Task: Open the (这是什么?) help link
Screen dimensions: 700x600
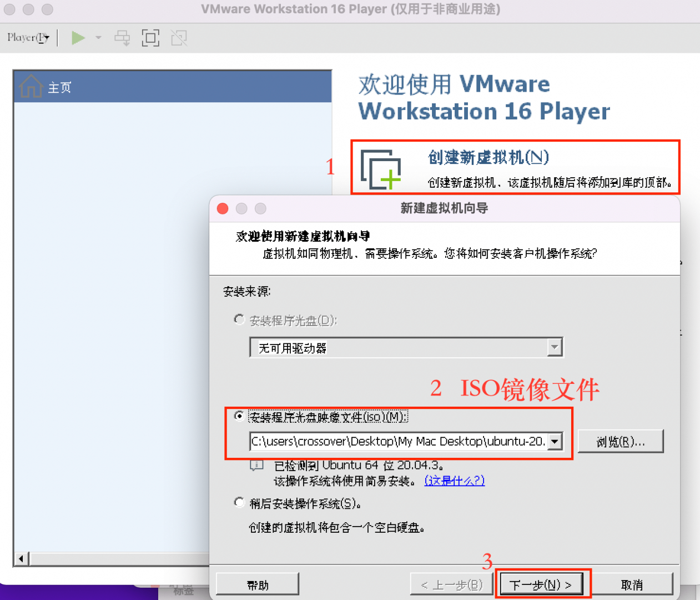Action: (454, 481)
